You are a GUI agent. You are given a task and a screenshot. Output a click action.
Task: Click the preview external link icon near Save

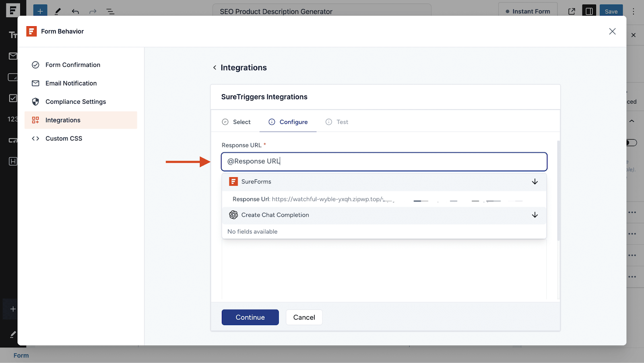pyautogui.click(x=572, y=11)
